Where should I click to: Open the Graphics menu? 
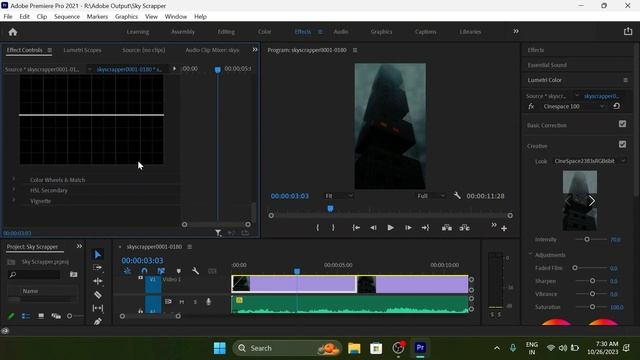point(126,17)
